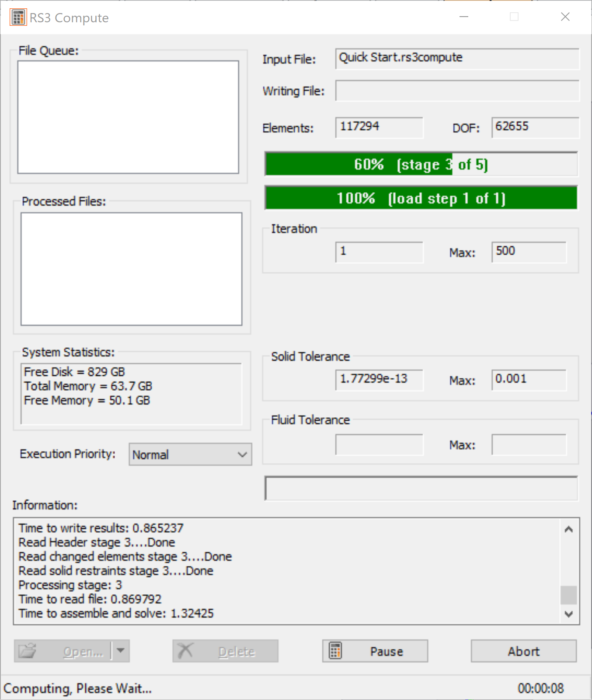Click the Iteration Max field showing 500
The width and height of the screenshot is (592, 700).
tap(529, 252)
